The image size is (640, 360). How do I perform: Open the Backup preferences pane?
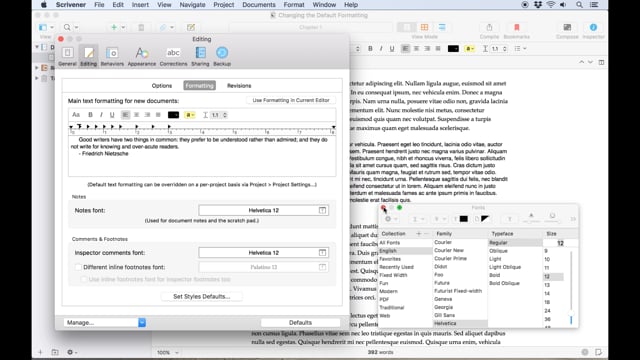222,56
